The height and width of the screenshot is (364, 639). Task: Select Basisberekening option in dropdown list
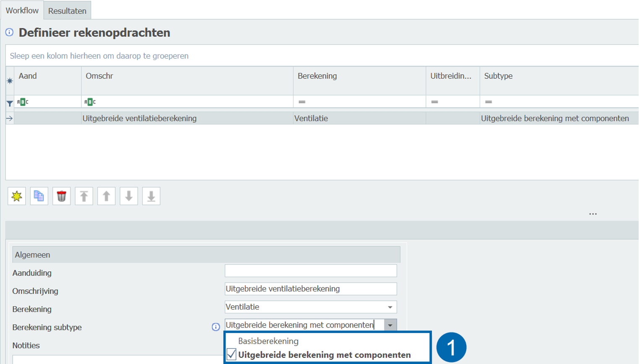coord(268,341)
